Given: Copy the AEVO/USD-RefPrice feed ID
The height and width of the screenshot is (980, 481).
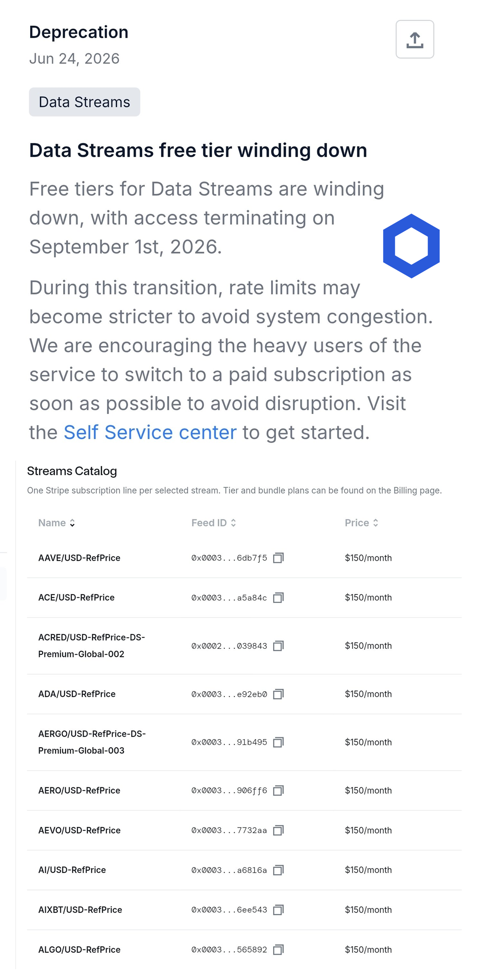Looking at the screenshot, I should [x=278, y=830].
